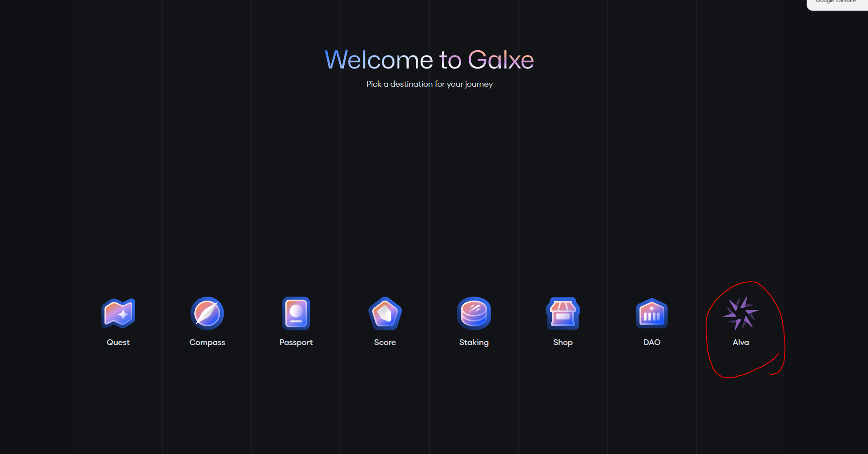Viewport: 868px width, 454px height.
Task: Click the DAO label
Action: pos(652,342)
